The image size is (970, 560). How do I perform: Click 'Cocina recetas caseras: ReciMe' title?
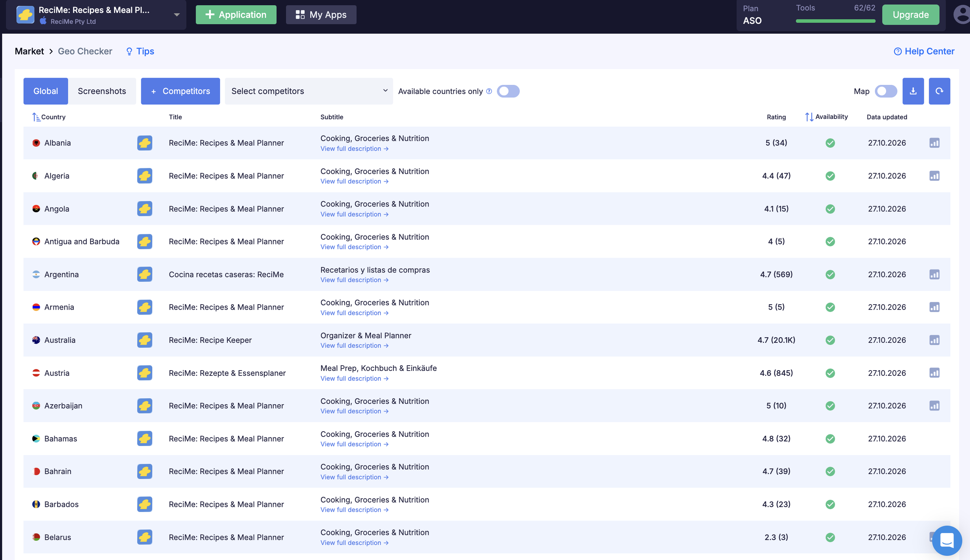click(x=226, y=274)
